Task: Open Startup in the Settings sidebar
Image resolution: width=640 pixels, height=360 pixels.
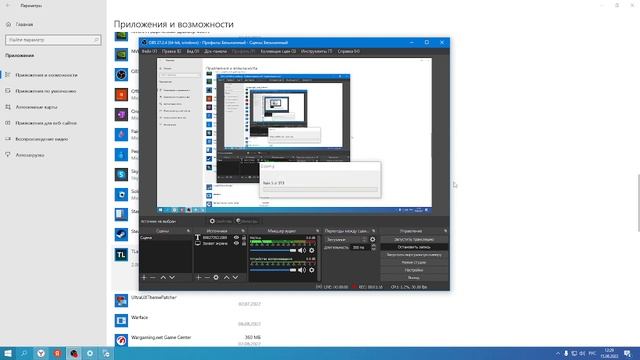Action: pyautogui.click(x=30, y=155)
